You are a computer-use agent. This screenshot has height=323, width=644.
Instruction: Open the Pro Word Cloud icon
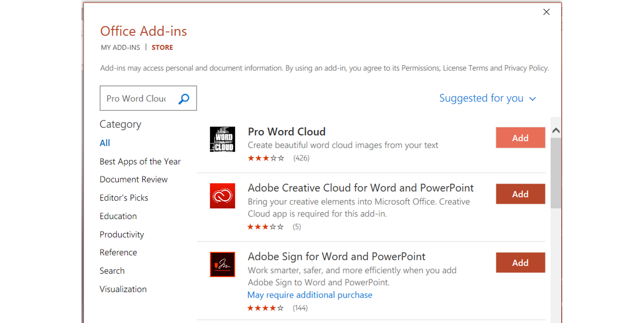tap(222, 139)
